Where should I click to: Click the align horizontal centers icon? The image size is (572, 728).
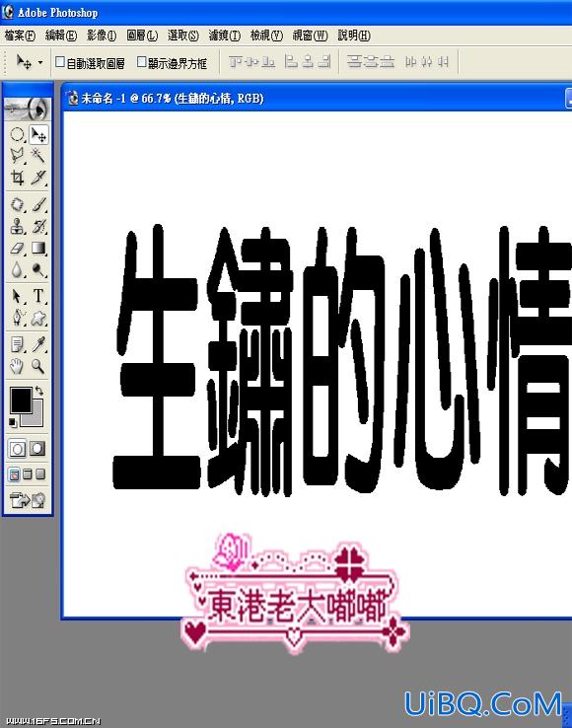point(308,61)
